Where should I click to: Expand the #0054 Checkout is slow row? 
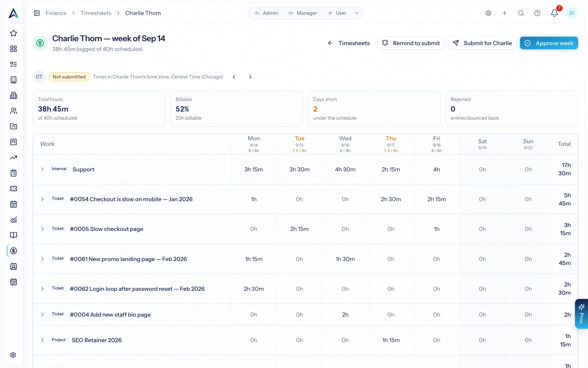tap(42, 199)
